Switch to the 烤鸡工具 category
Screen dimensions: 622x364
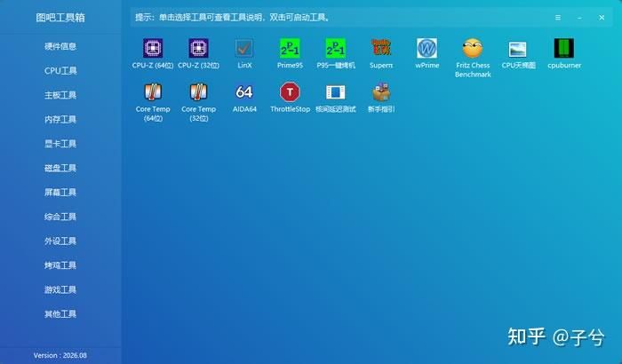tap(60, 265)
